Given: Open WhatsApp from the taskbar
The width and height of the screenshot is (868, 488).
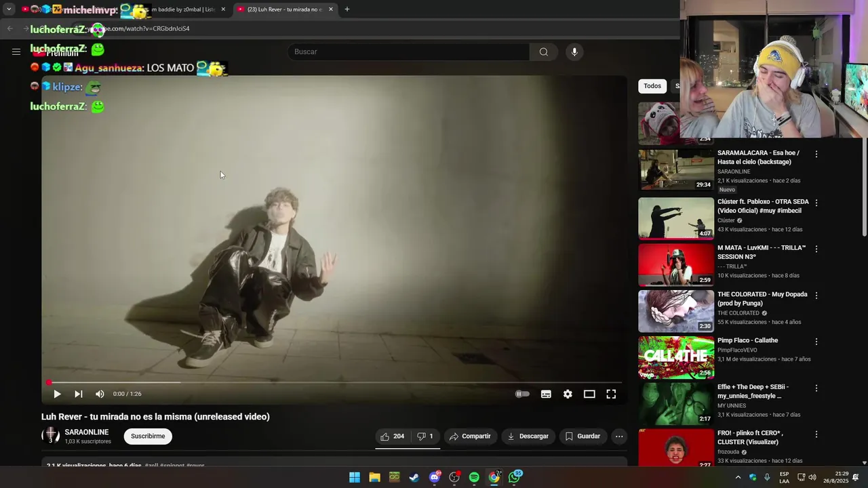Looking at the screenshot, I should pos(514,477).
